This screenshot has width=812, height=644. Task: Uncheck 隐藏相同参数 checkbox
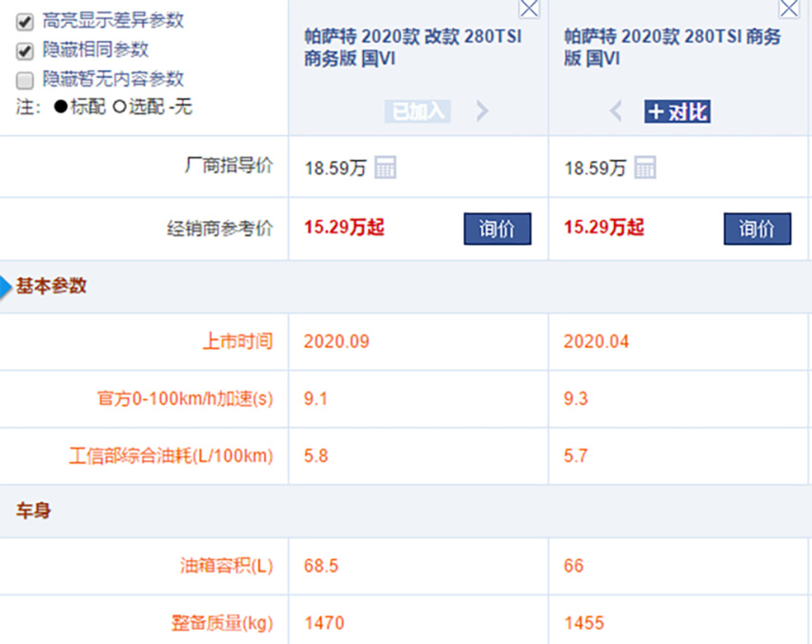25,51
